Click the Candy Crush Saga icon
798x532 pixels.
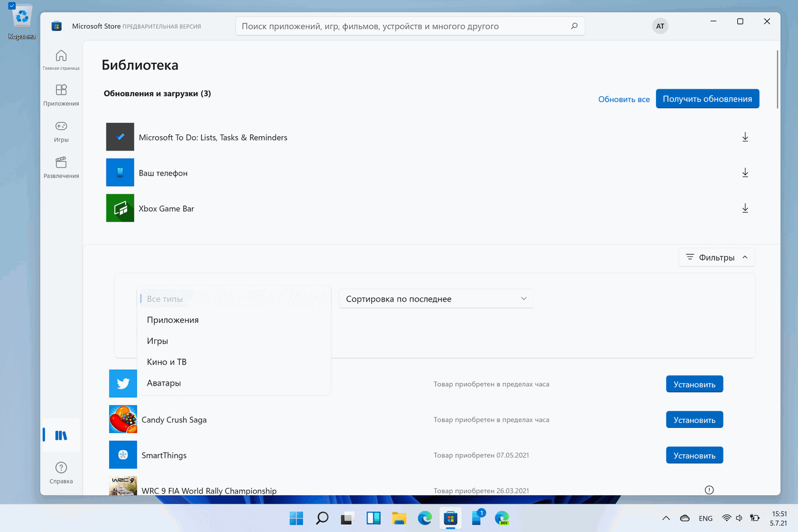(123, 419)
